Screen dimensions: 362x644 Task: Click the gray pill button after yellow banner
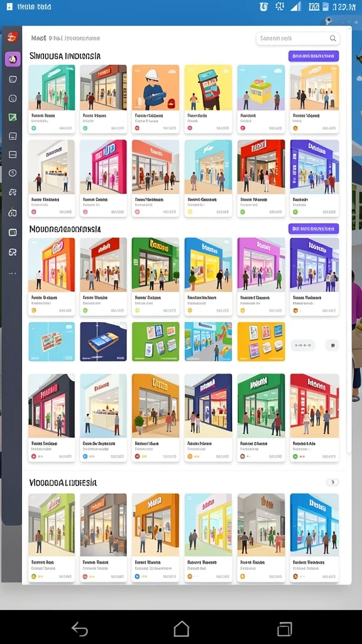303,345
